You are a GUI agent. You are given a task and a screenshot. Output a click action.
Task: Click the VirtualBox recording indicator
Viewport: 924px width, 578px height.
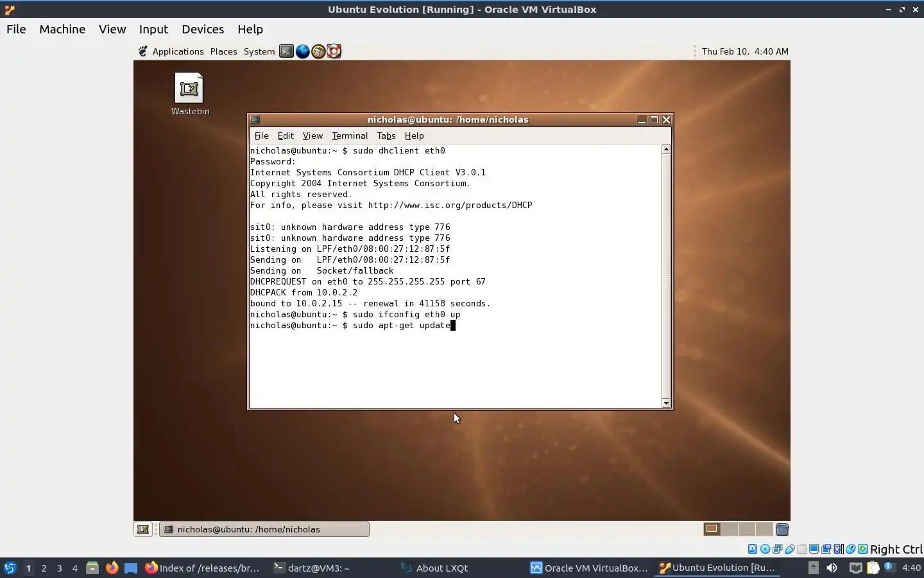pyautogui.click(x=826, y=549)
